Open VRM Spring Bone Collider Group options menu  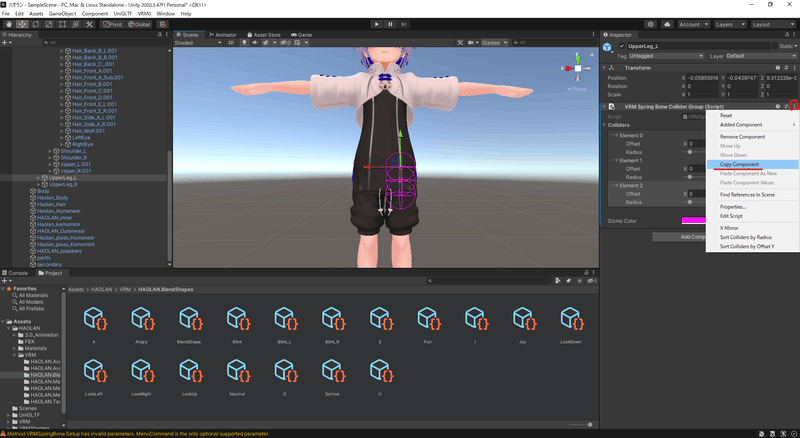click(794, 106)
